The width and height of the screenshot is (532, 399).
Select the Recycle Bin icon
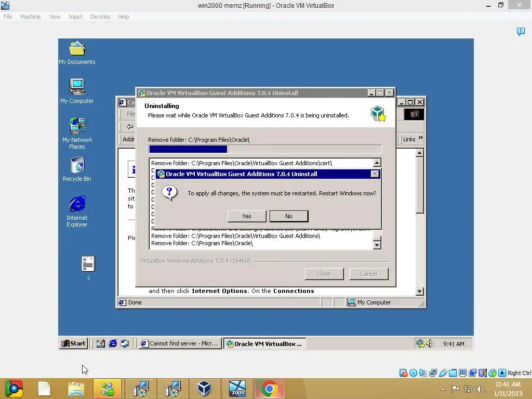point(77,169)
